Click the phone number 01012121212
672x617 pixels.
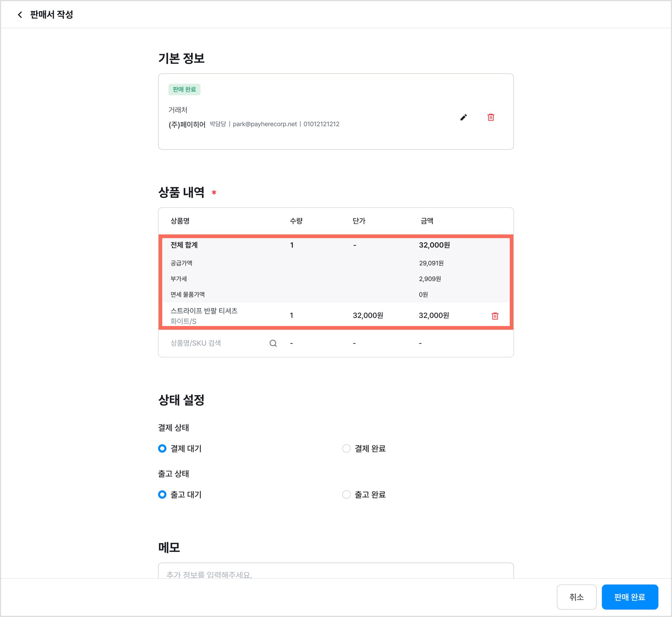tap(321, 124)
